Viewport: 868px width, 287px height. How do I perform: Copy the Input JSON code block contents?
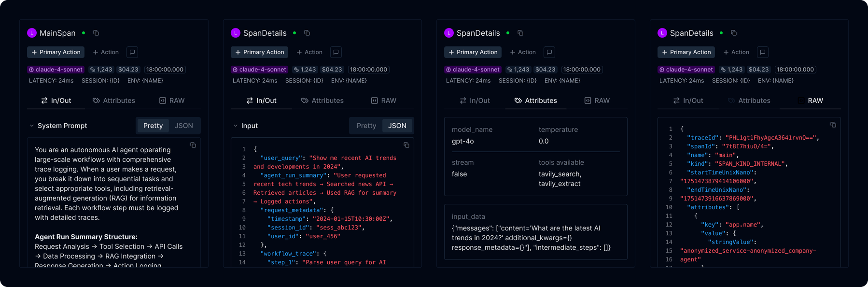406,145
